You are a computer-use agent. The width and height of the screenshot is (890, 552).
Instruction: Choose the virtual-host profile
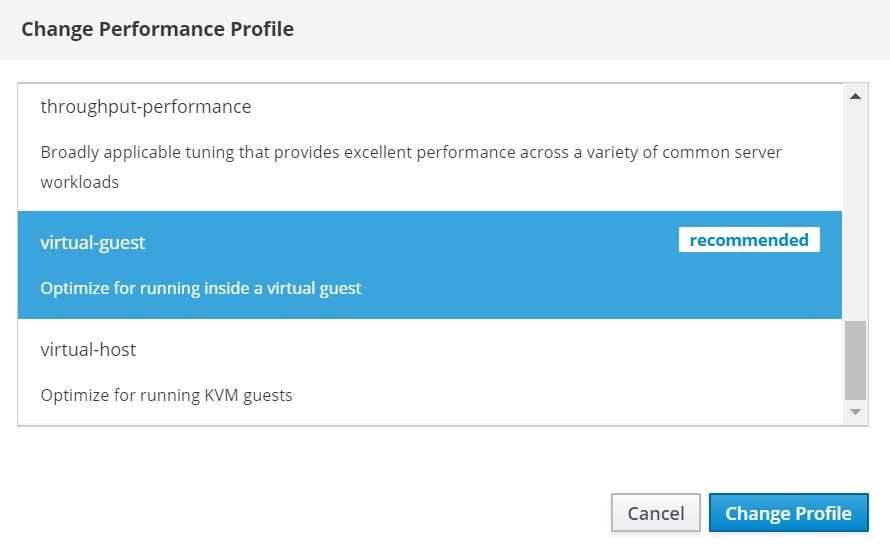point(430,372)
